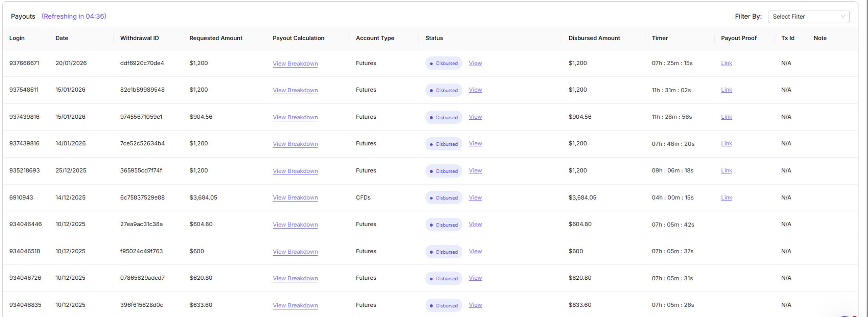The height and width of the screenshot is (317, 868).
Task: Open status View link for login 6910943
Action: (475, 198)
